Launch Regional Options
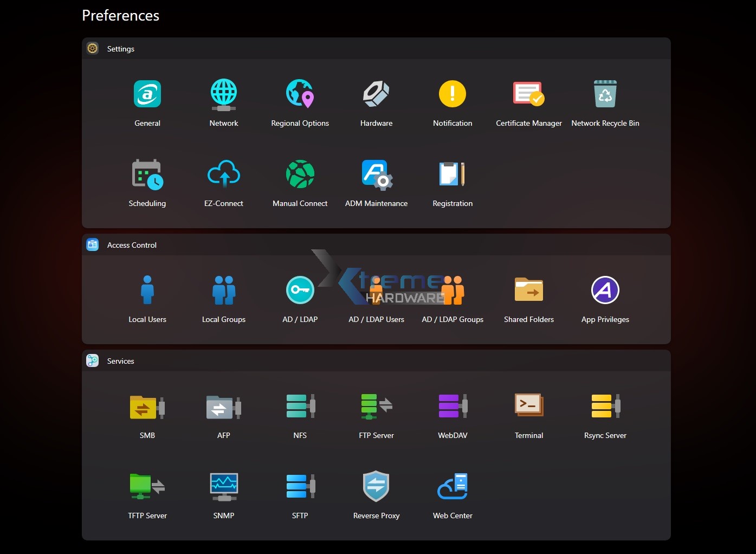The image size is (756, 554). [300, 94]
